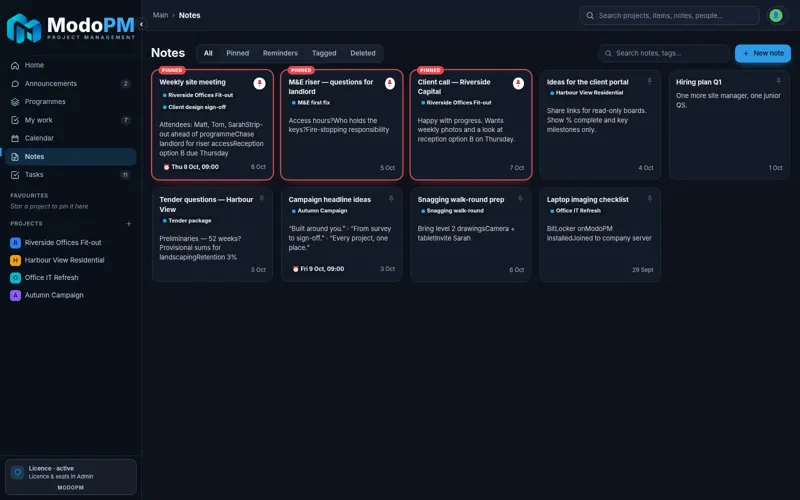
Task: Switch to the Tagged tab
Action: (x=324, y=53)
